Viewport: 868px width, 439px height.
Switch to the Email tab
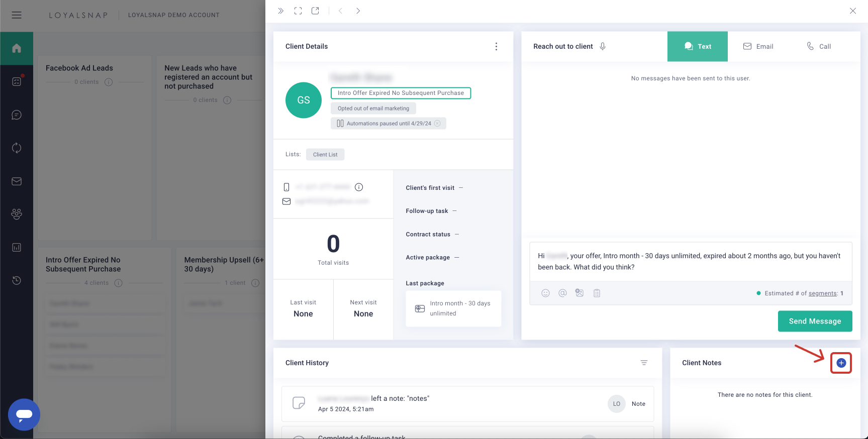pyautogui.click(x=758, y=46)
